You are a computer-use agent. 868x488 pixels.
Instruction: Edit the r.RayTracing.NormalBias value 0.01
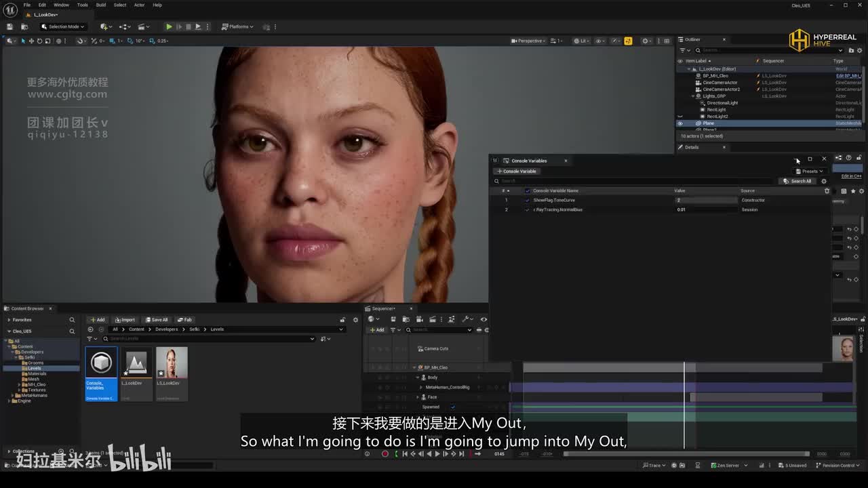[705, 209]
